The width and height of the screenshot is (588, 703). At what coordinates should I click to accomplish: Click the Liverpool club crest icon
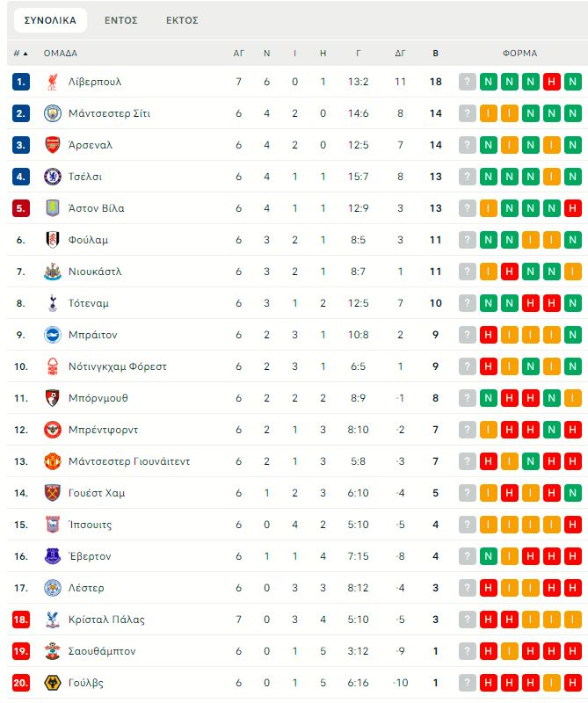click(x=53, y=82)
